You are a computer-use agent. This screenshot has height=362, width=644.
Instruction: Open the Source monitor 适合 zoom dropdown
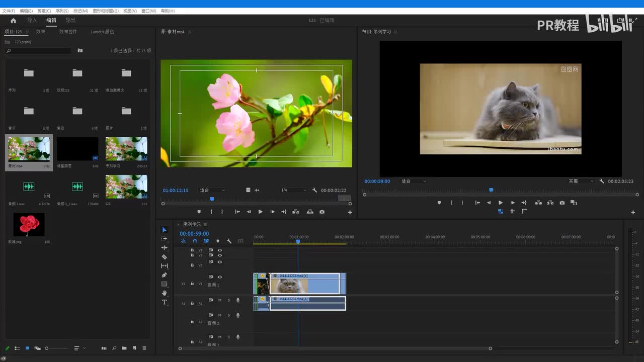tap(212, 190)
